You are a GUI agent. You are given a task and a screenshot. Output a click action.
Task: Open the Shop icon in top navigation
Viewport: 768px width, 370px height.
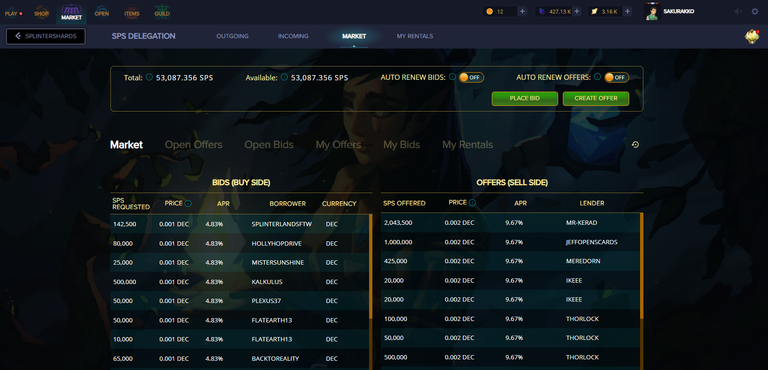42,13
